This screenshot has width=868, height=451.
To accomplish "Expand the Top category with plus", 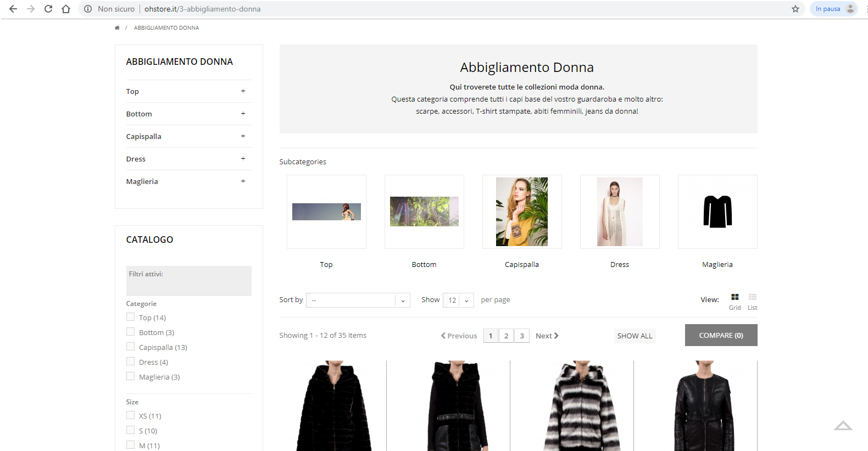I will pos(243,91).
